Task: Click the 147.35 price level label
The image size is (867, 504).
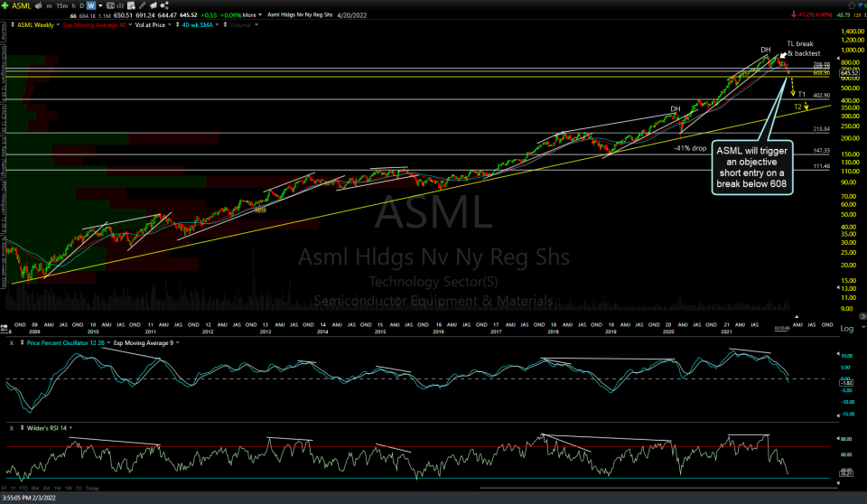Action: click(x=821, y=151)
